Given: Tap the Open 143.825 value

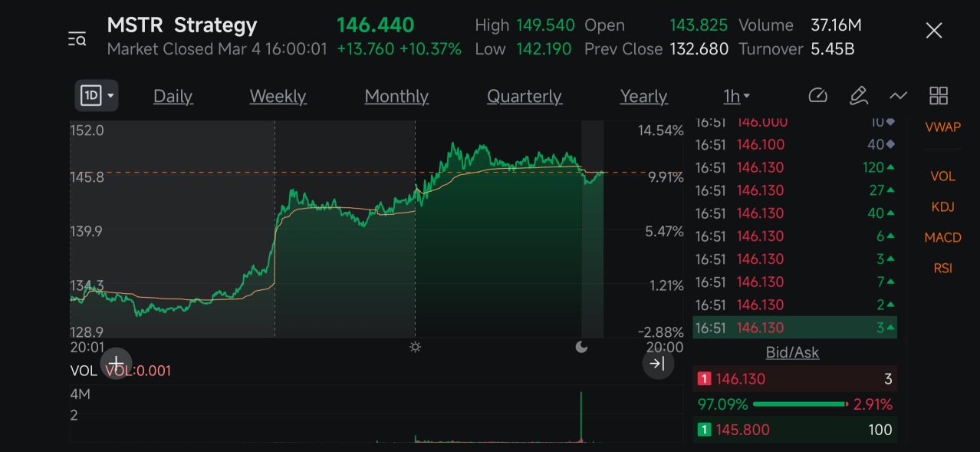Looking at the screenshot, I should point(699,25).
